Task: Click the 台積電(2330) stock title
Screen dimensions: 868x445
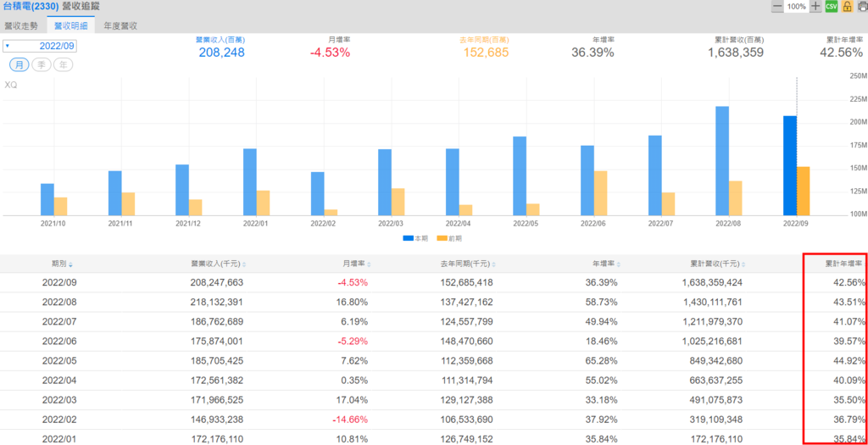Action: point(31,7)
